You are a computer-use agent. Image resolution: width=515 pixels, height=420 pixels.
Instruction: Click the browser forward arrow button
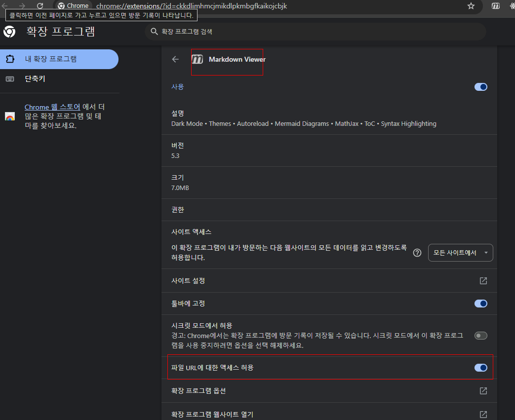[22, 5]
